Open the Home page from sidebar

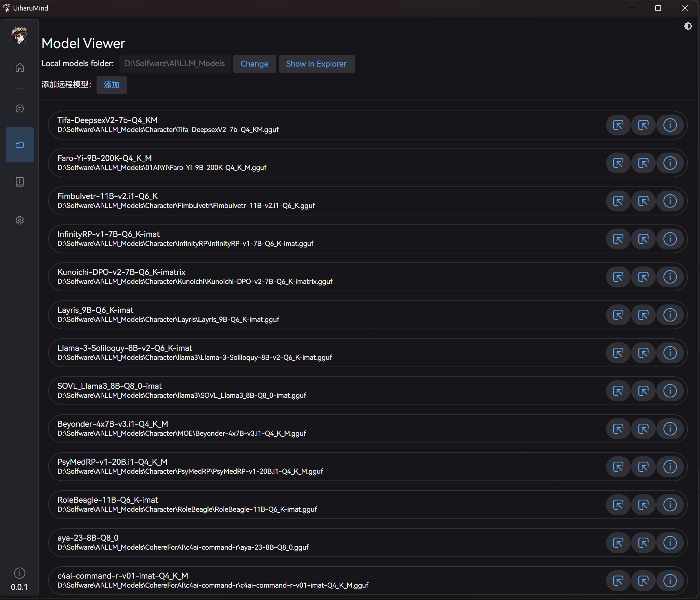[x=20, y=68]
